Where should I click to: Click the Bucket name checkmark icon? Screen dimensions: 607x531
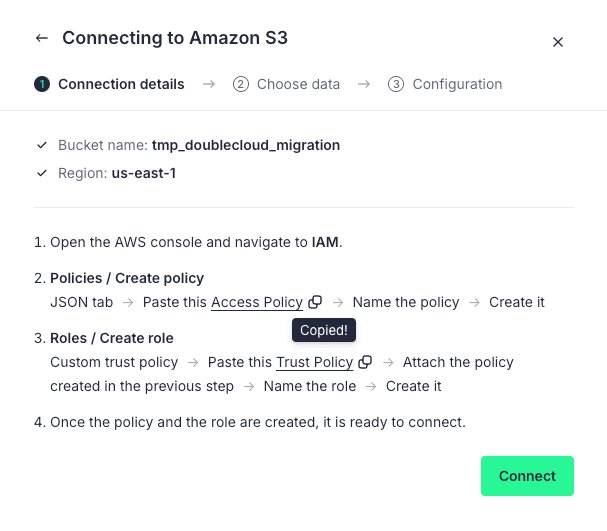tap(41, 145)
